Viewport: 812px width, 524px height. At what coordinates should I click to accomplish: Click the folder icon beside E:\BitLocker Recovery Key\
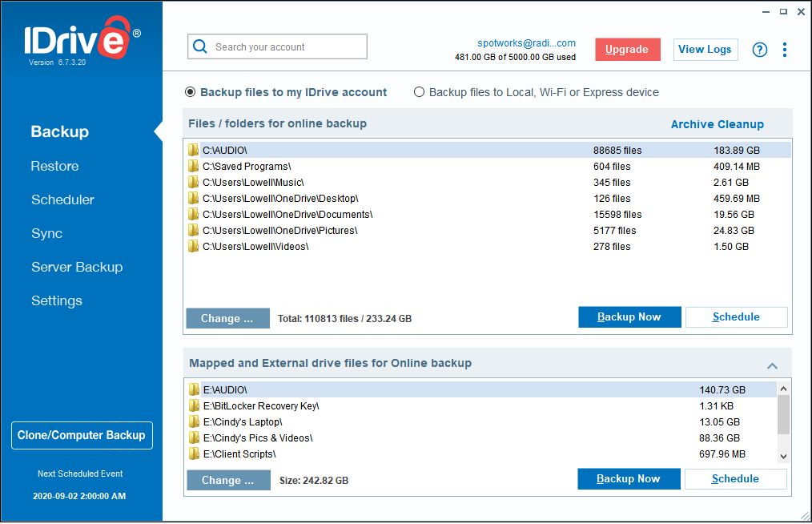194,405
